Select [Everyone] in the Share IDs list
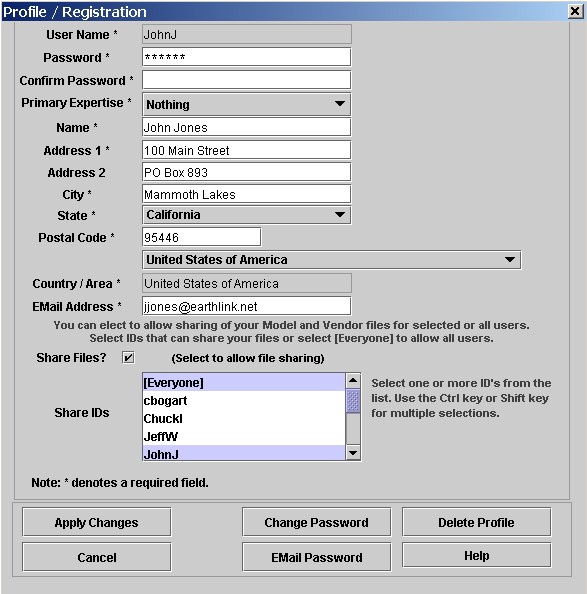The image size is (587, 594). (x=244, y=383)
